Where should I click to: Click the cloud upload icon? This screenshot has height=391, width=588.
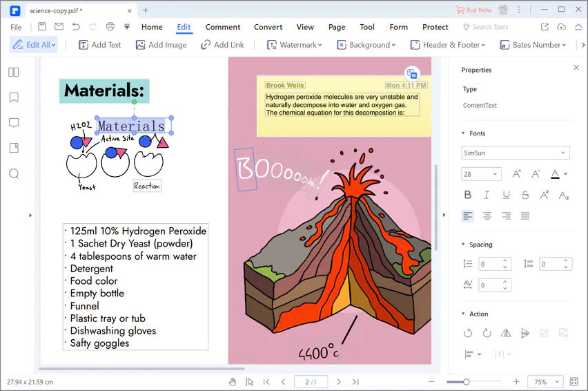pos(561,27)
